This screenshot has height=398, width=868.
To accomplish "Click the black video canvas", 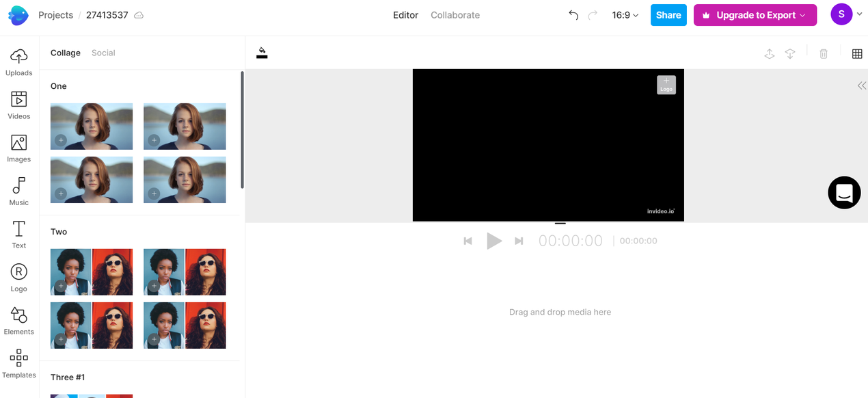I will 548,145.
